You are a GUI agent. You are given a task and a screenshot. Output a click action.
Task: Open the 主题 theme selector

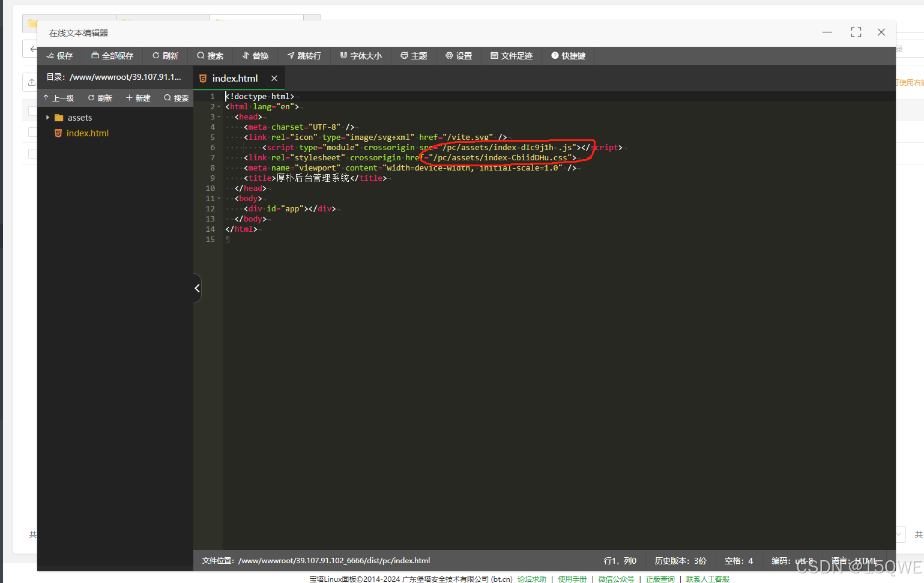414,56
